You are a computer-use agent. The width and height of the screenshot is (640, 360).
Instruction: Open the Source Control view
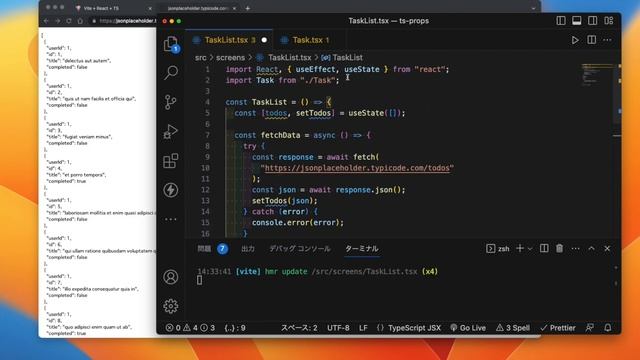171,102
